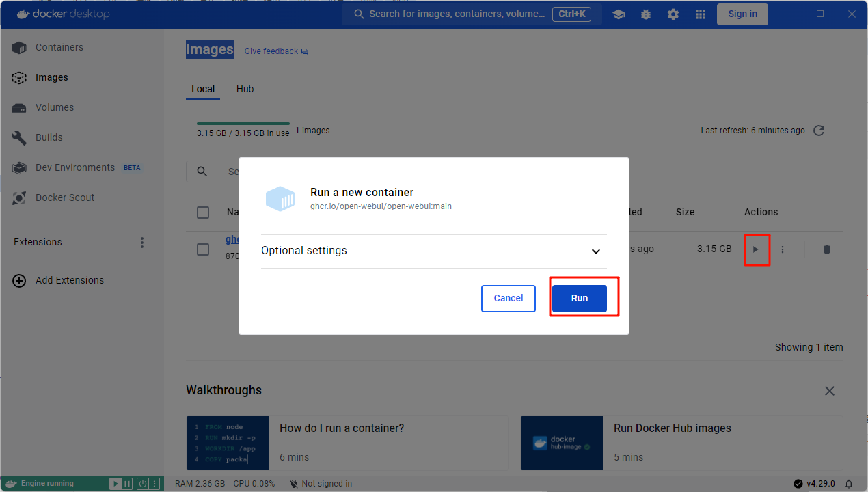
Task: Open the engine three-dot menu in status bar
Action: (x=154, y=484)
